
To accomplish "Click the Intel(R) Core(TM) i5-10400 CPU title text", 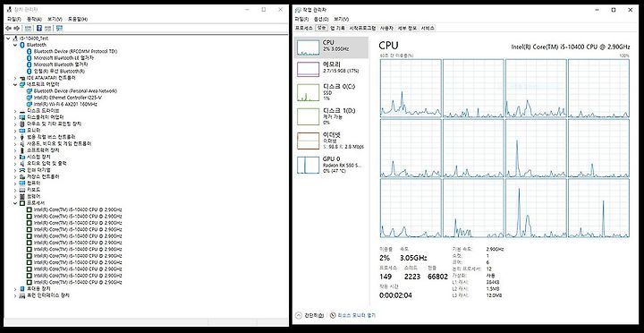I will pyautogui.click(x=570, y=47).
